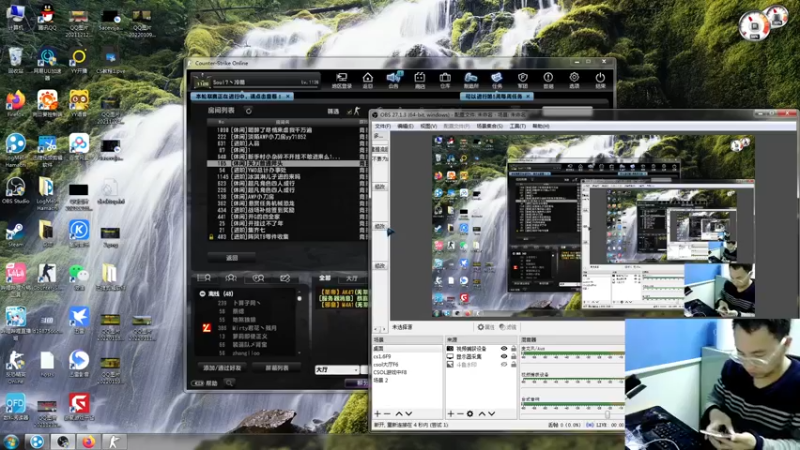
Task: Click Windows Start button on taskbar
Action: (11, 441)
